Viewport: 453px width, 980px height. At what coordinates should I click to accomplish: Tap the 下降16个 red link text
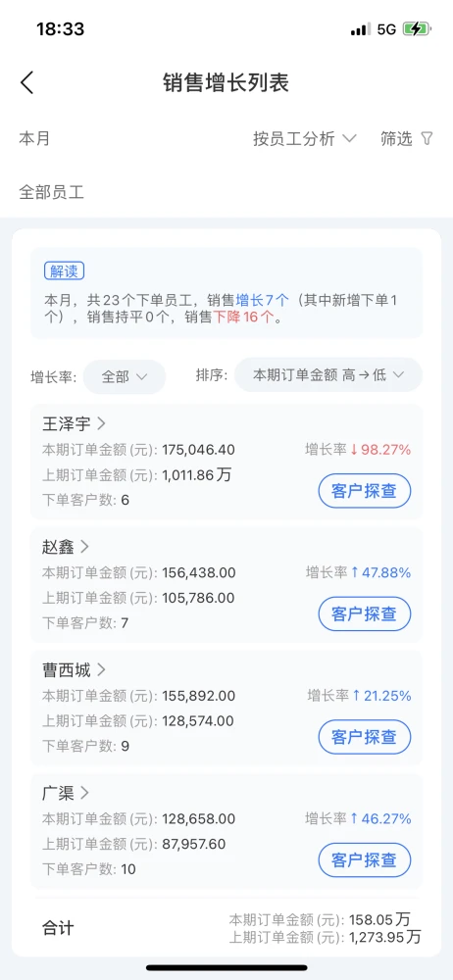[x=243, y=317]
